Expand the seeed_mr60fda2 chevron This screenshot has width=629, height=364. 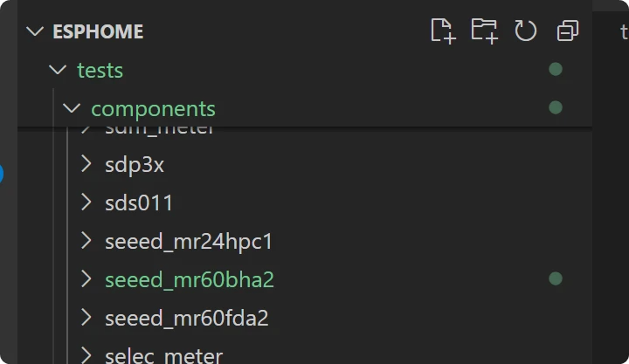click(86, 318)
